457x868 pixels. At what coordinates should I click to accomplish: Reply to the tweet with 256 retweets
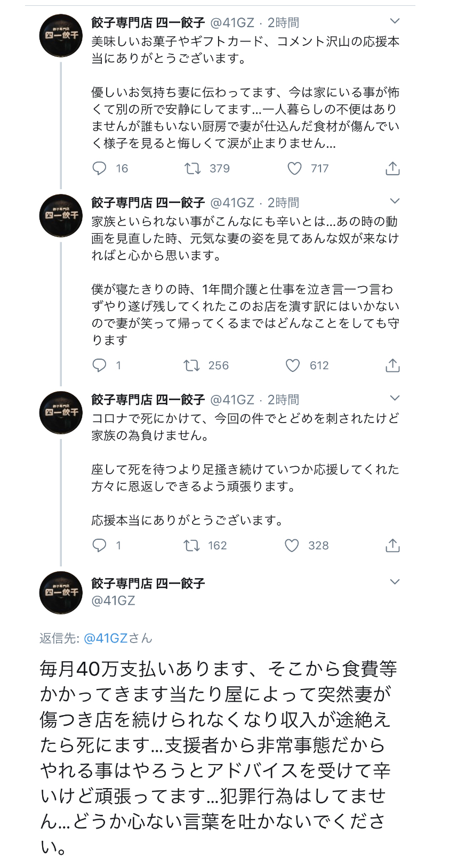(100, 366)
